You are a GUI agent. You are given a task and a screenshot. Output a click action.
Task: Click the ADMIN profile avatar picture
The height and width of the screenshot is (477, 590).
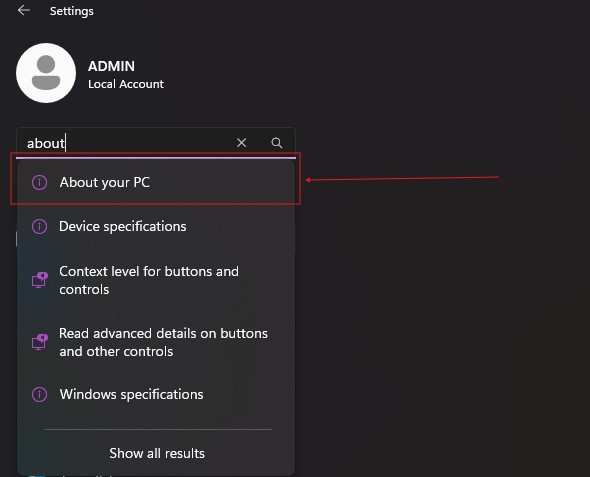tap(46, 73)
